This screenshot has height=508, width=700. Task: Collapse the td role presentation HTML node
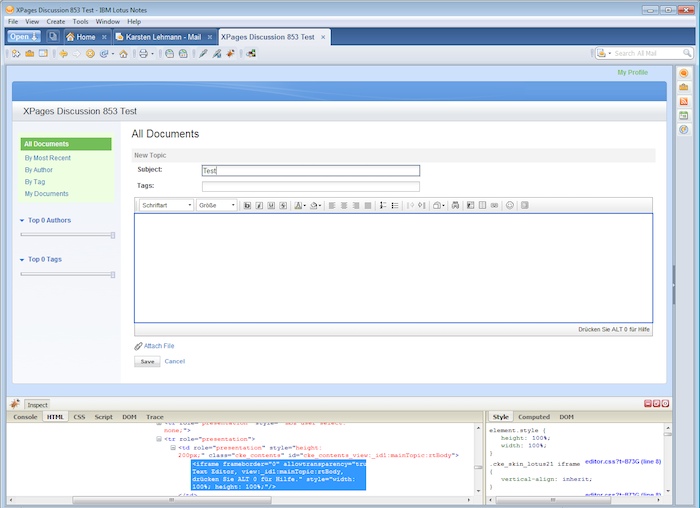pos(173,448)
